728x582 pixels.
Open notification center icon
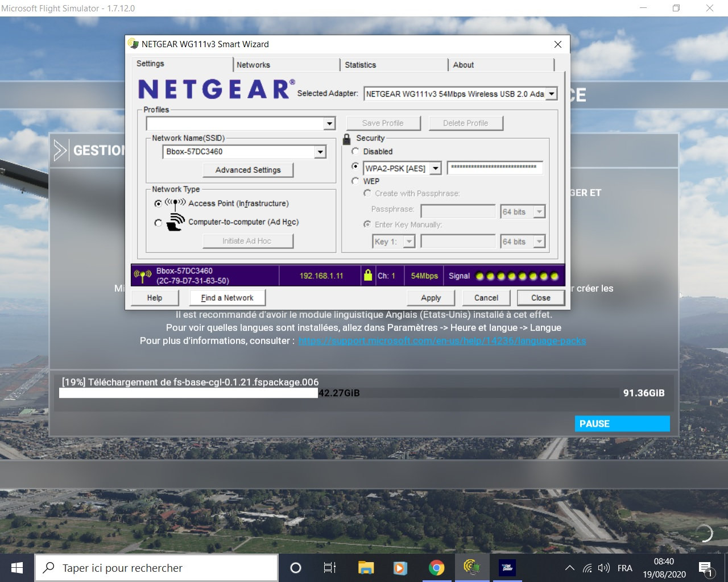pos(706,568)
